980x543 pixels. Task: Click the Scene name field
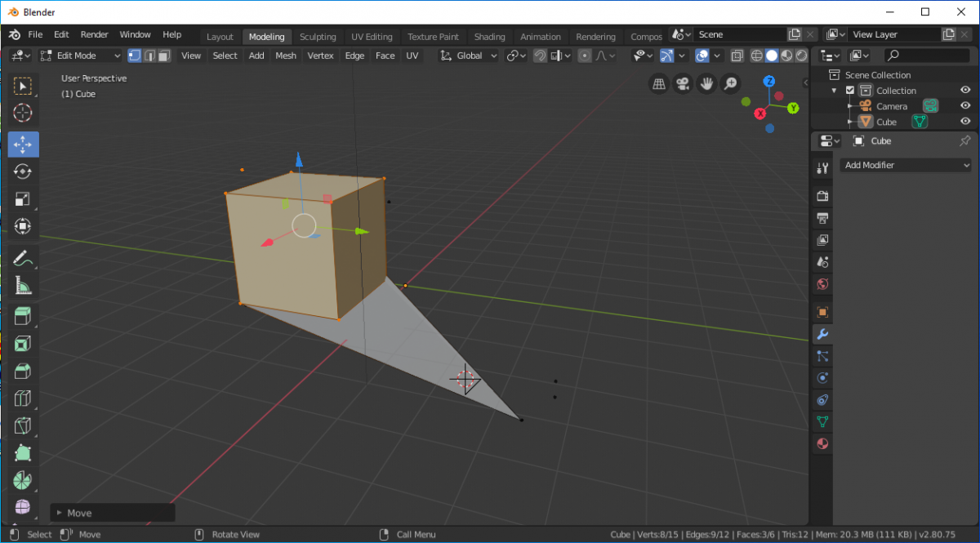(x=739, y=34)
